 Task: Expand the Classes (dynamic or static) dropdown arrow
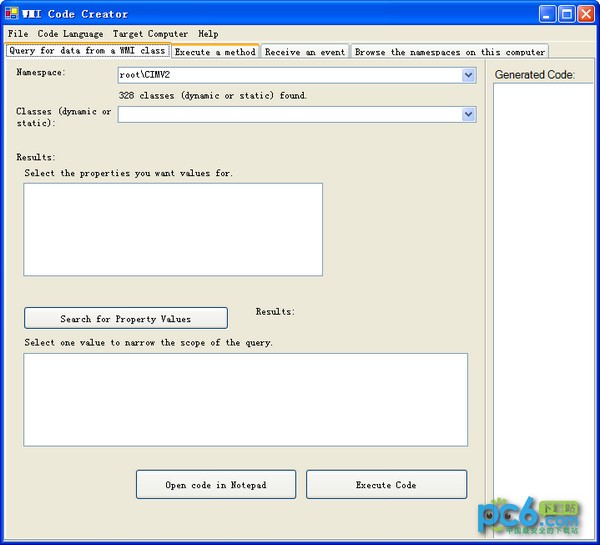[x=468, y=114]
